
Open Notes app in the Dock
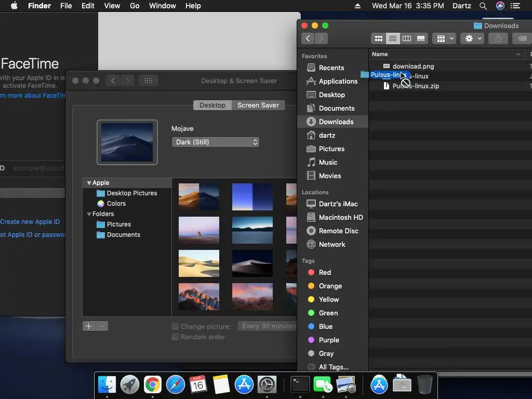(x=221, y=384)
